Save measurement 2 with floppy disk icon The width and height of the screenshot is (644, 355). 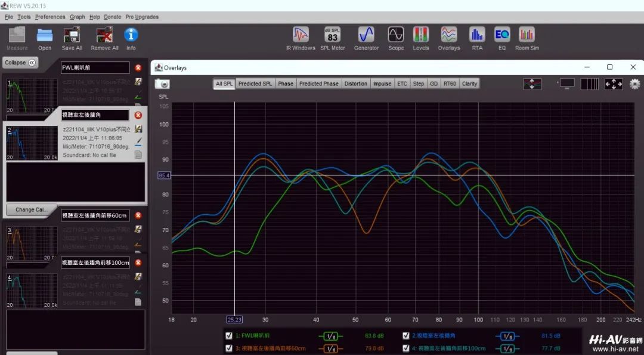click(x=138, y=129)
